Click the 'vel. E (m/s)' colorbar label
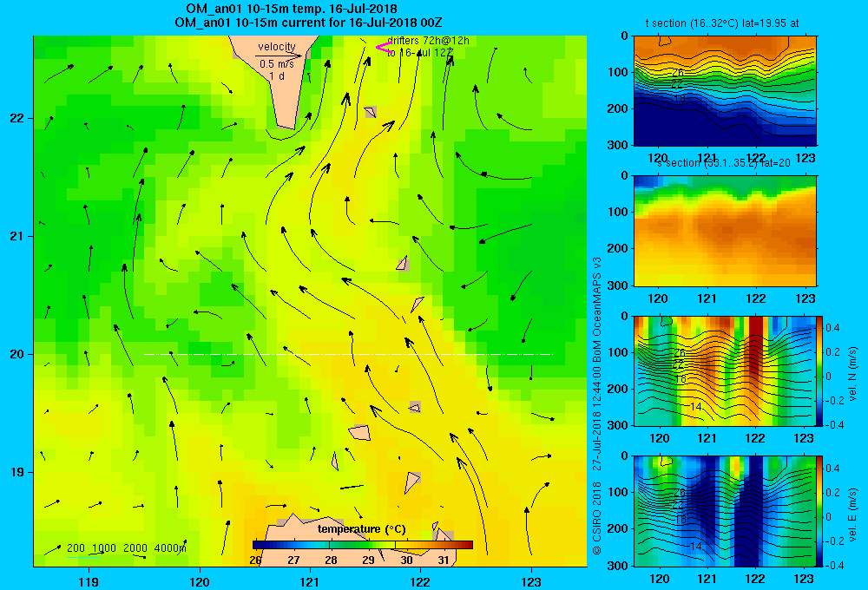Viewport: 868px width, 590px height. (x=853, y=515)
